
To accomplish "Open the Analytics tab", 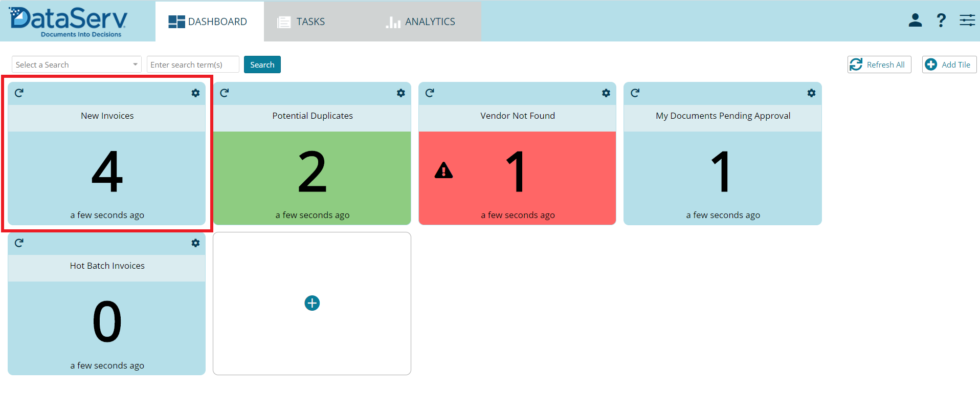I will (420, 21).
